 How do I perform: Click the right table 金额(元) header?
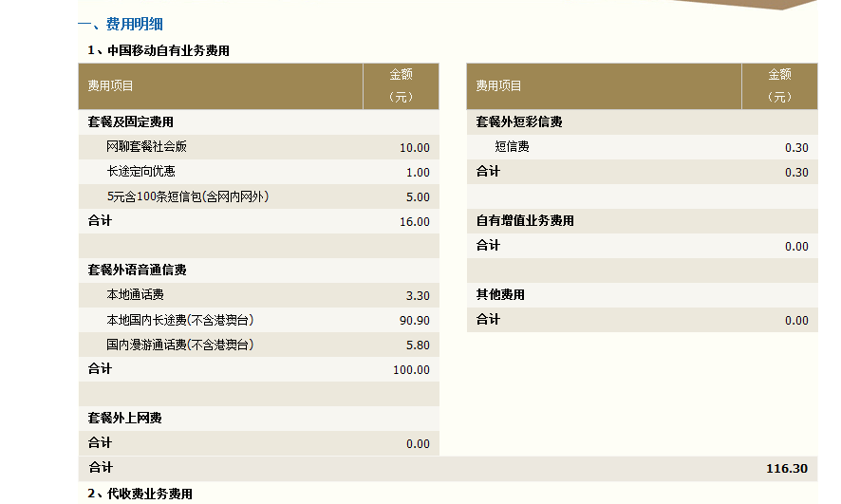[x=779, y=86]
